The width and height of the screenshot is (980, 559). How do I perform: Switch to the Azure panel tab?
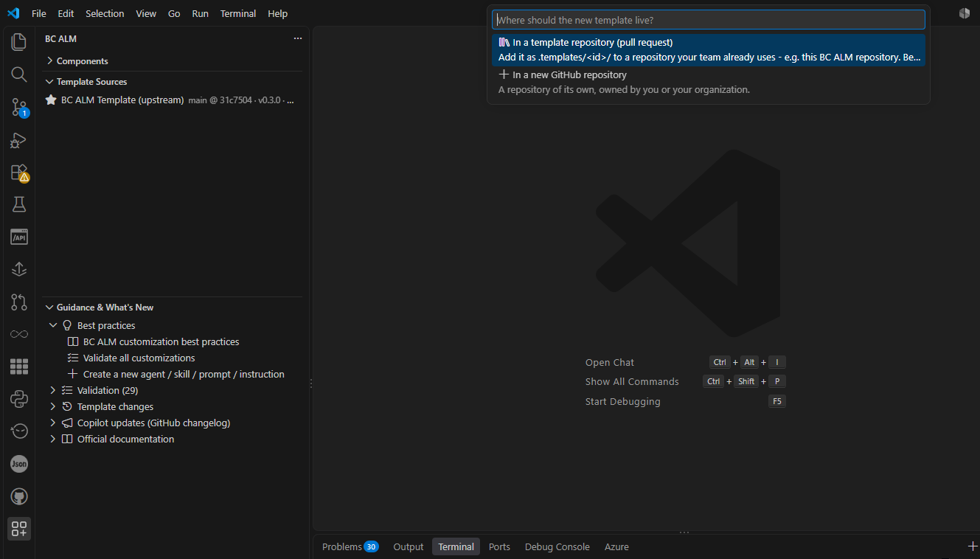pyautogui.click(x=616, y=546)
